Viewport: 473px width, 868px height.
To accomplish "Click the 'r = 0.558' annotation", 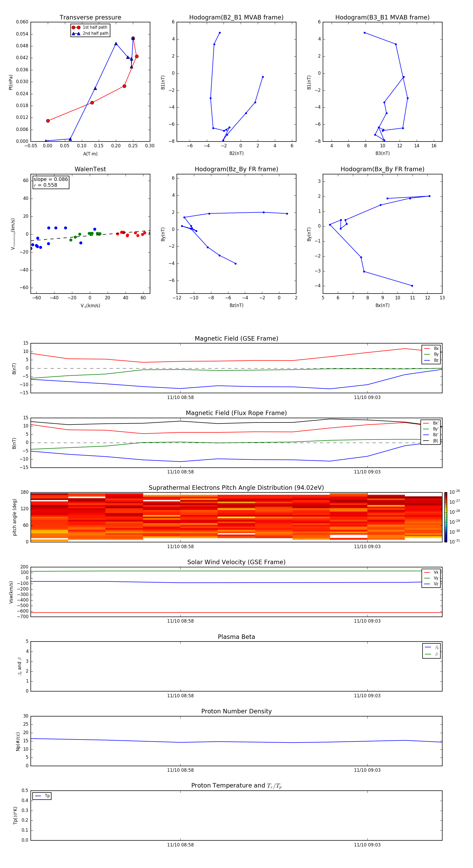I will point(45,185).
